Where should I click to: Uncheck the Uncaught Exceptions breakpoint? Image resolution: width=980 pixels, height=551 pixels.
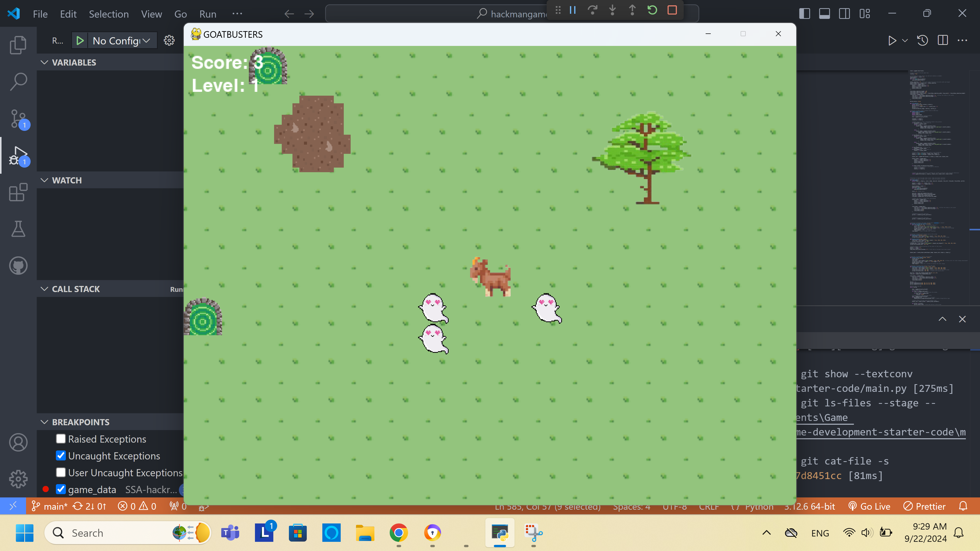[x=61, y=456]
